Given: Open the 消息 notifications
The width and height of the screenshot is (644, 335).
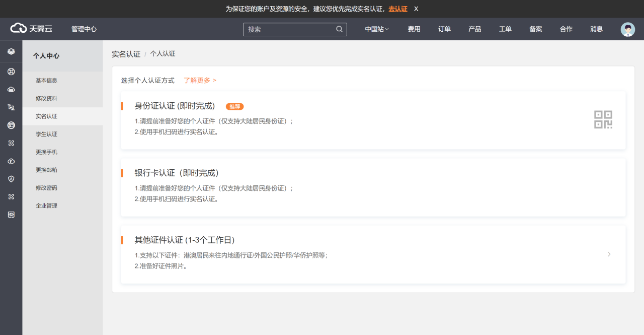Looking at the screenshot, I should pyautogui.click(x=597, y=29).
